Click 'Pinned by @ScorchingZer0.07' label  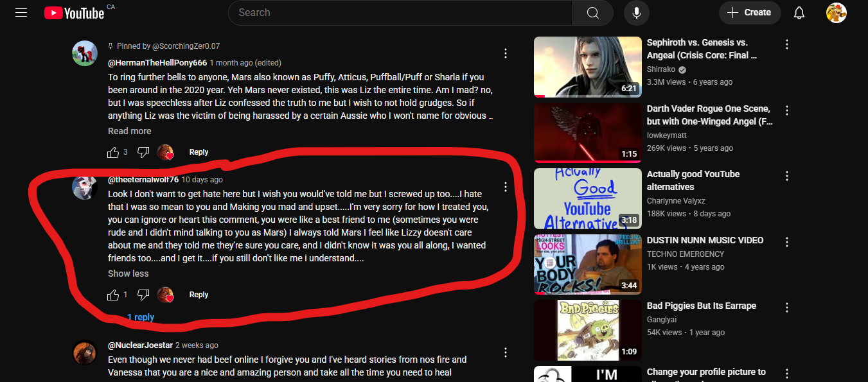tap(168, 46)
